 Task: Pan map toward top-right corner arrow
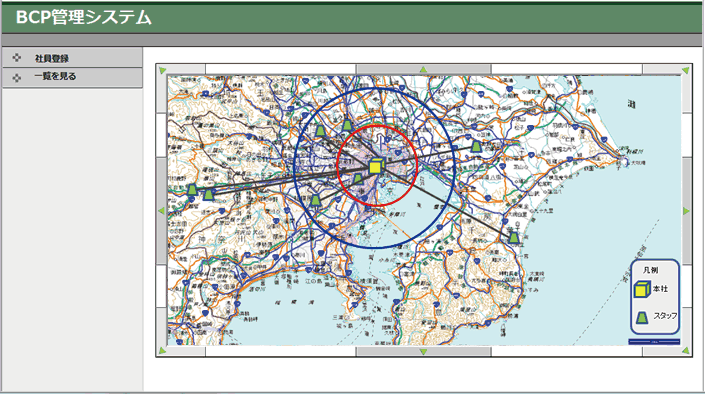tap(685, 71)
